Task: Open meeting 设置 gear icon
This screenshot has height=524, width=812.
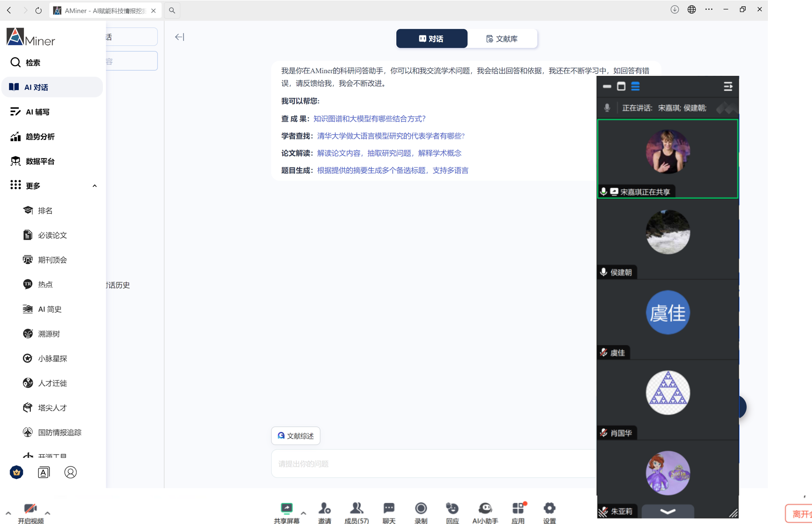Action: [x=549, y=508]
